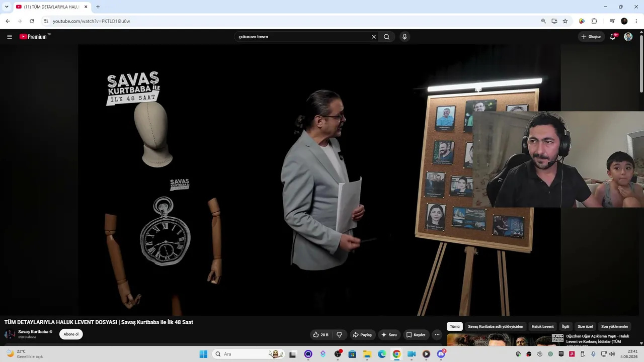Click the Oluştur create button
This screenshot has width=644, height=362.
591,37
